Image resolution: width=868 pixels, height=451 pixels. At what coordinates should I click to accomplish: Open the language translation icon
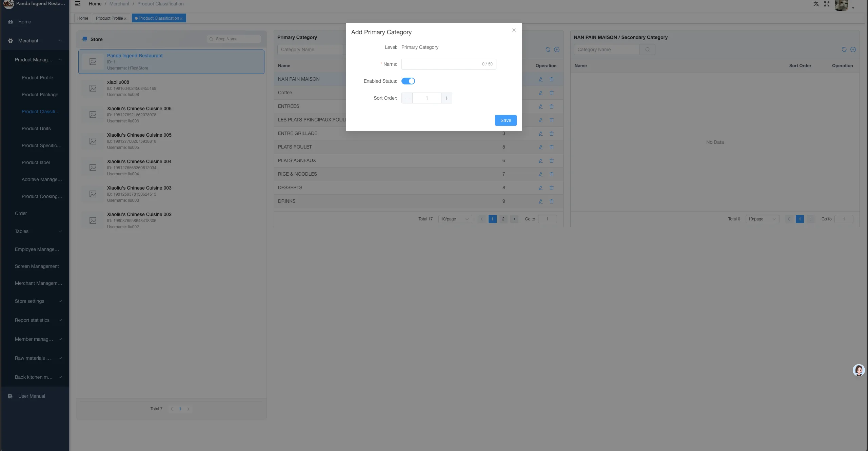click(x=816, y=4)
